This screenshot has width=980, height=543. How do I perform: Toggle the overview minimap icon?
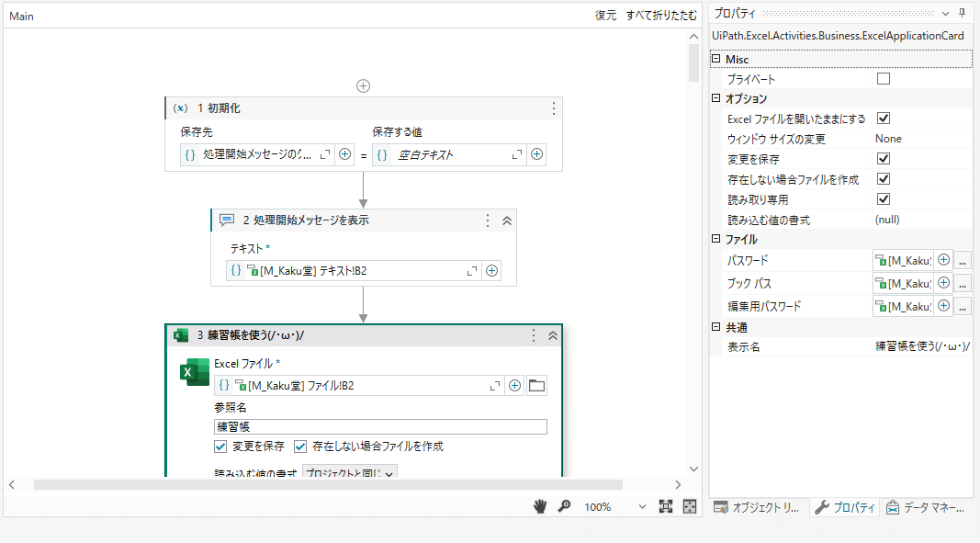pyautogui.click(x=690, y=507)
